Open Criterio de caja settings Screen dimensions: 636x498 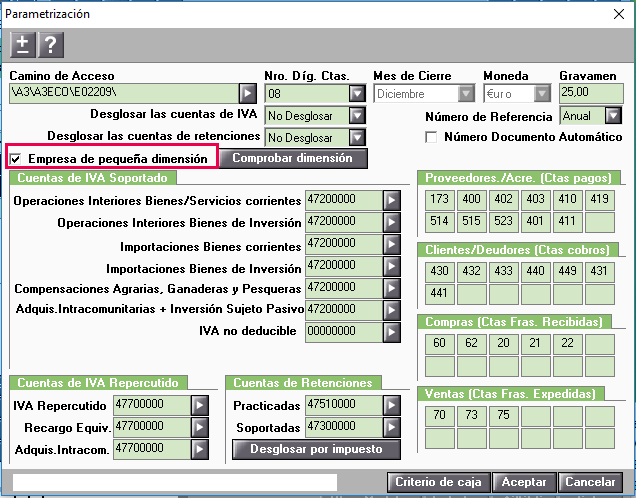(x=438, y=482)
